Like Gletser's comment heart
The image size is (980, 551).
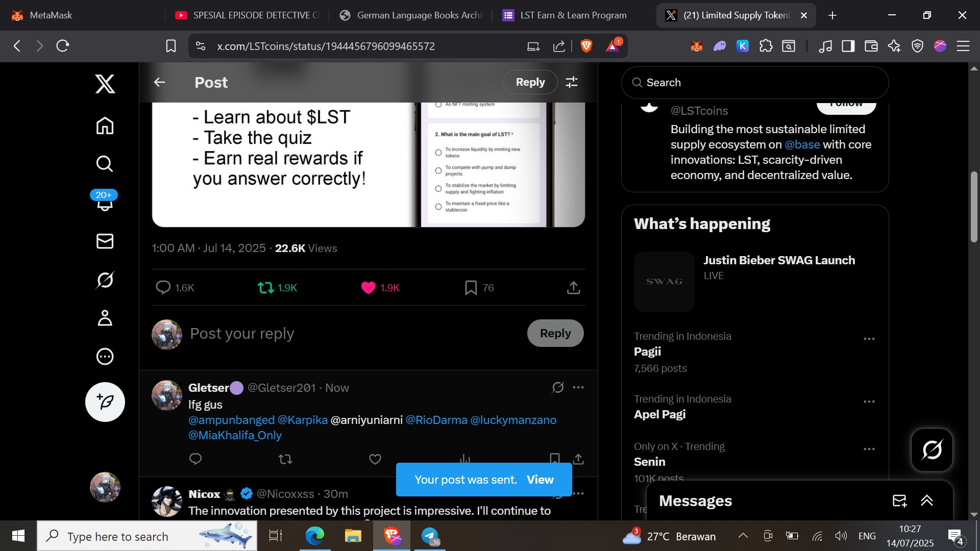tap(375, 459)
